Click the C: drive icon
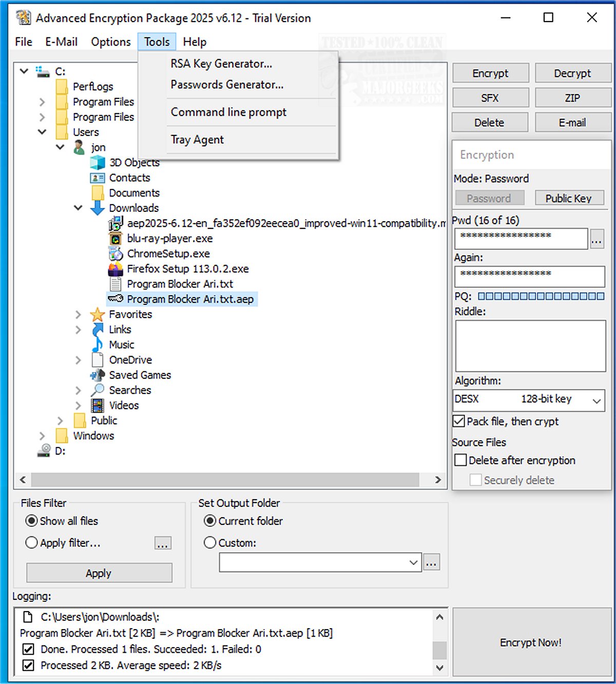616x684 pixels. point(43,71)
